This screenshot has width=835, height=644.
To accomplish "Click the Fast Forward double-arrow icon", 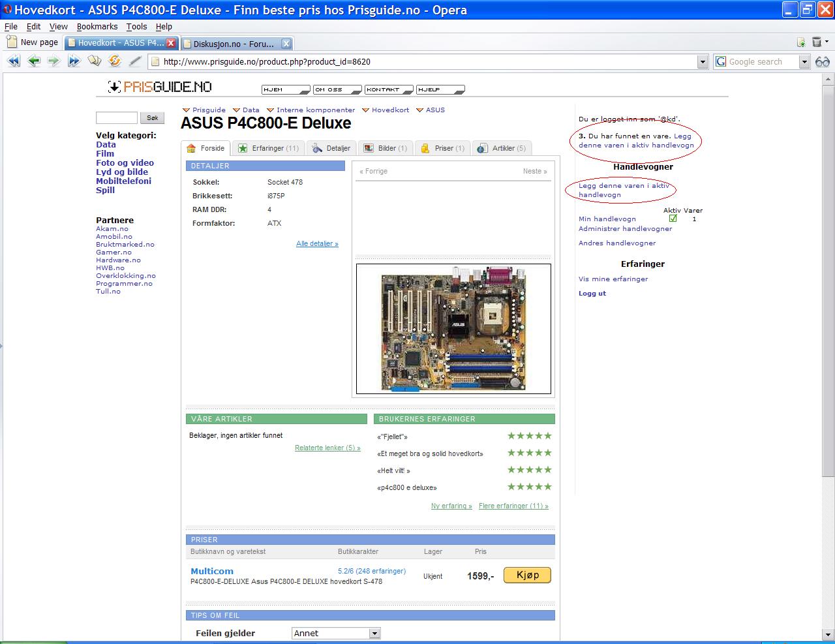I will tap(74, 61).
